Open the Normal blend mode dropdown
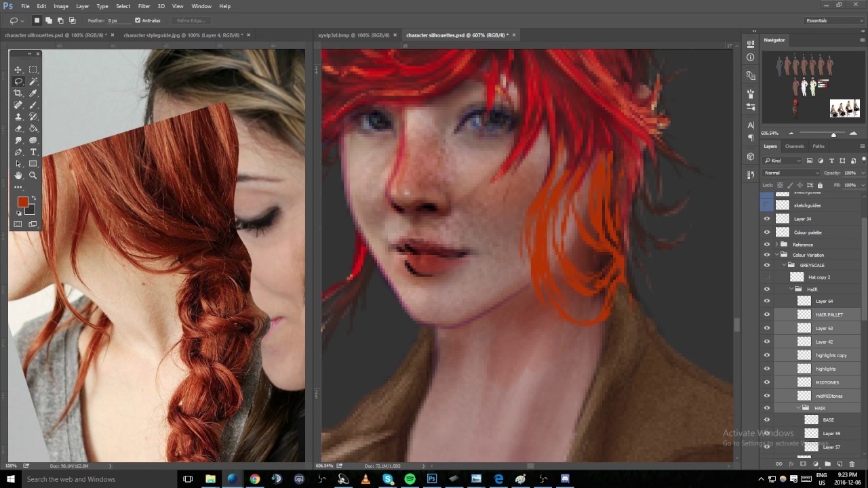Image resolution: width=868 pixels, height=488 pixels. pos(791,173)
